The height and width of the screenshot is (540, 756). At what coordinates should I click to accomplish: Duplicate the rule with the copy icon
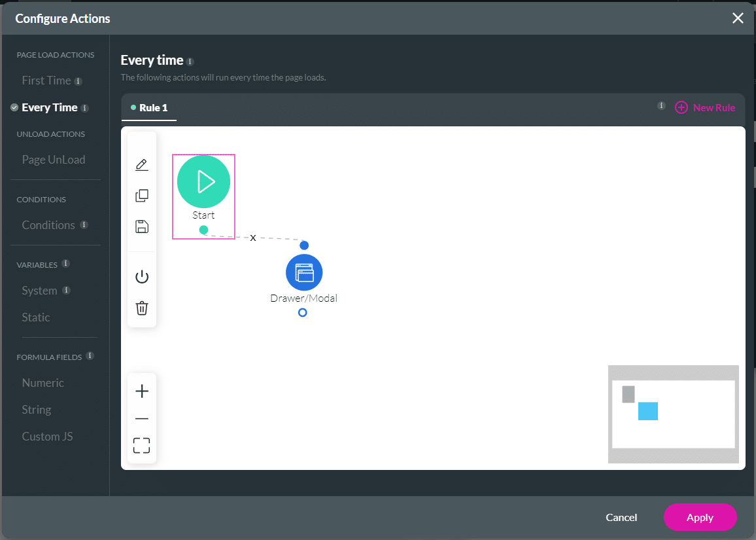141,195
